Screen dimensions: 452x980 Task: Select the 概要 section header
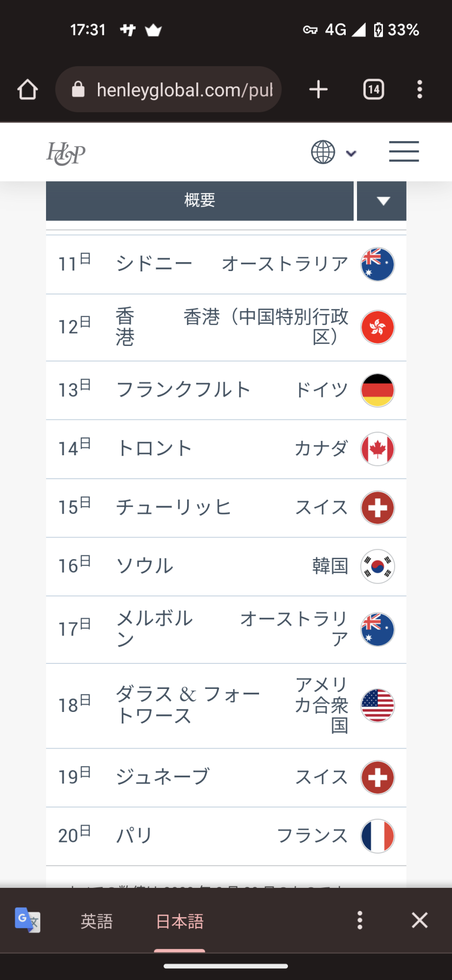tap(200, 201)
